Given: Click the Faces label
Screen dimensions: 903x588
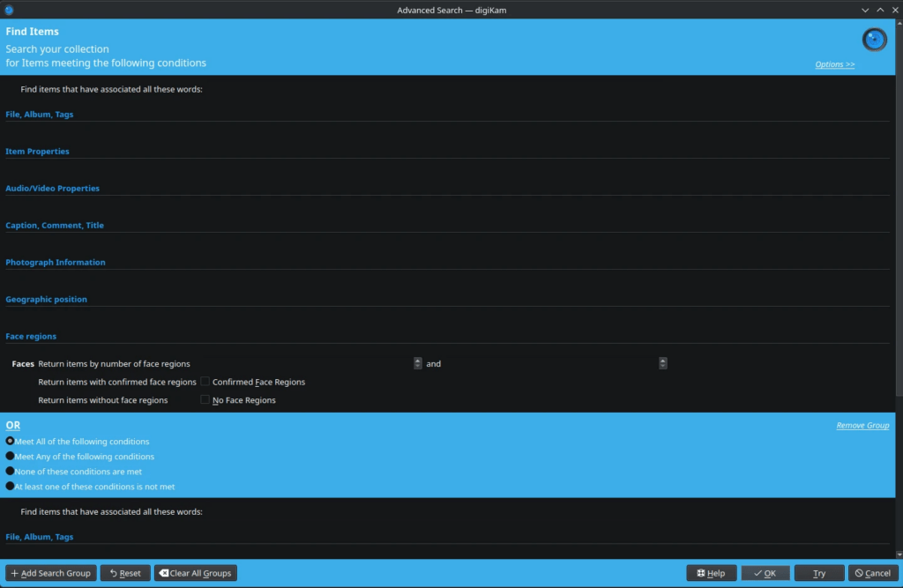Looking at the screenshot, I should [x=23, y=363].
